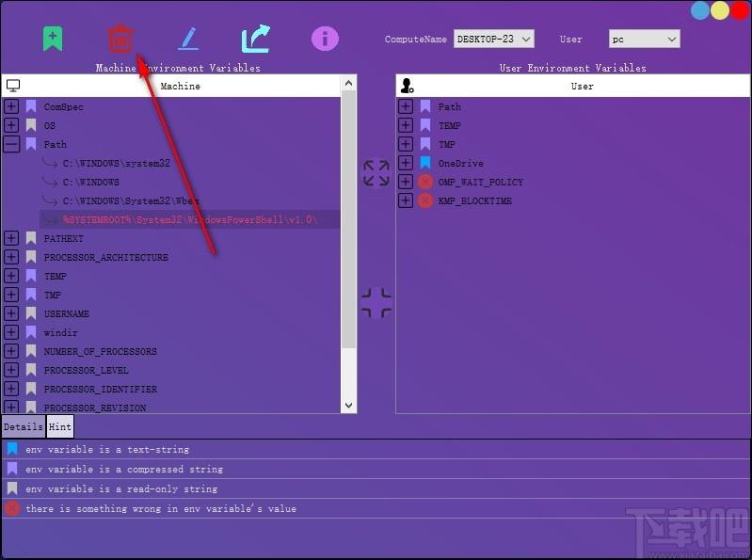The width and height of the screenshot is (752, 560).
Task: Expand the ComSpec variable node
Action: [x=11, y=106]
